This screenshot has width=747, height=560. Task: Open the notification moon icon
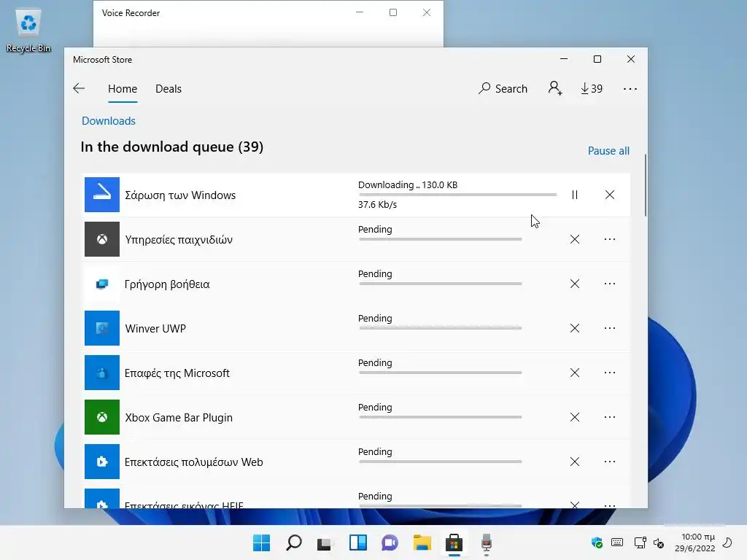pos(727,542)
